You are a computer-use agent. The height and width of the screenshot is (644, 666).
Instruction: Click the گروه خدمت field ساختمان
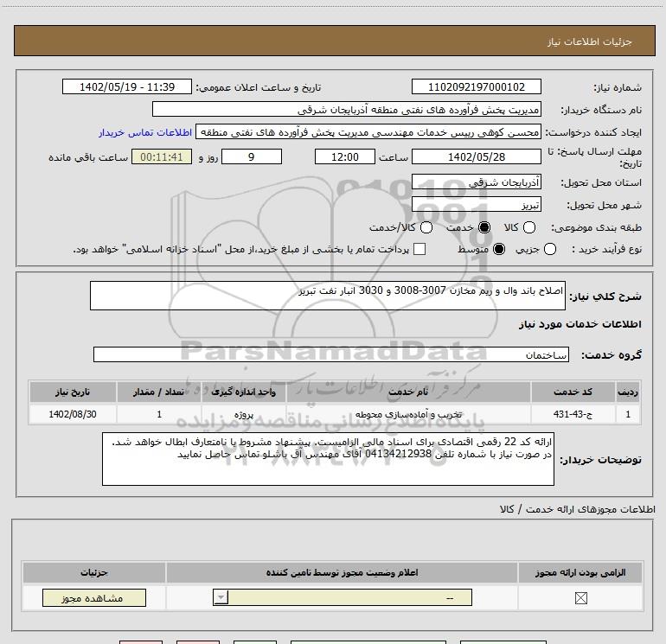(331, 354)
